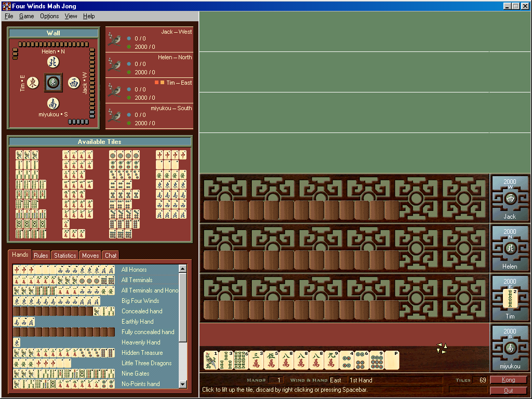Click Tim's seat panel with bamboo tile

pyautogui.click(x=510, y=298)
